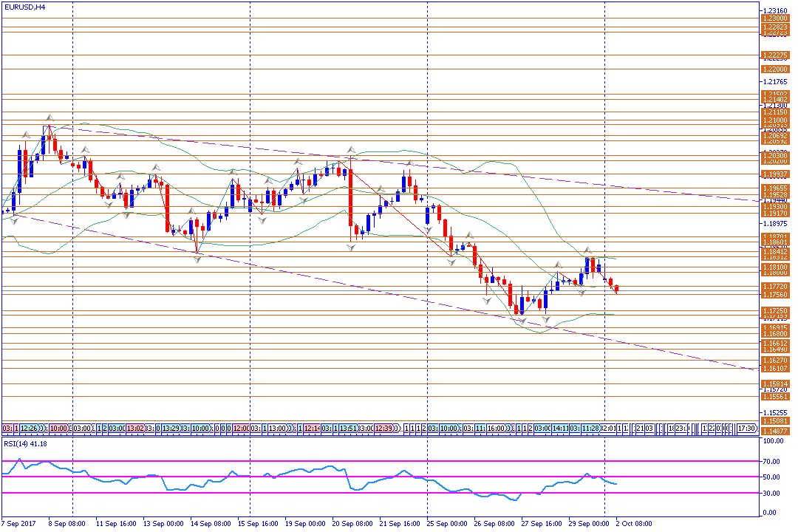Click the 13:02 pink event time marker
The image size is (798, 532).
[x=135, y=428]
